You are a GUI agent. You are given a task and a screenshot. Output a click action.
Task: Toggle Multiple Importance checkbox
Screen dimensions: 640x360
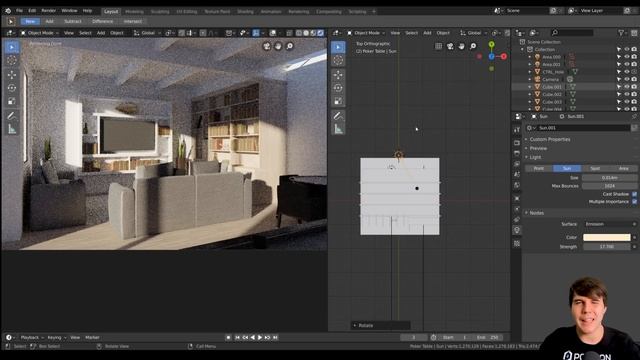coord(634,202)
